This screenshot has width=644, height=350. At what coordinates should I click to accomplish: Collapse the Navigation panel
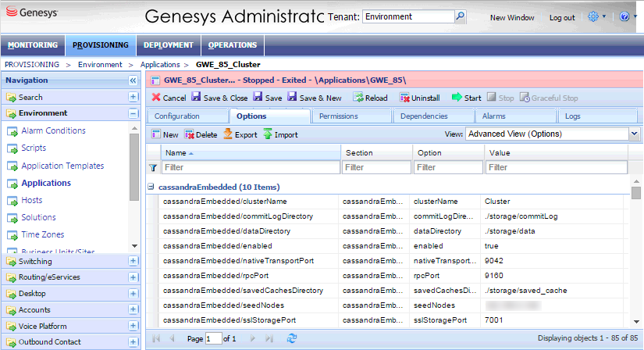pos(133,80)
